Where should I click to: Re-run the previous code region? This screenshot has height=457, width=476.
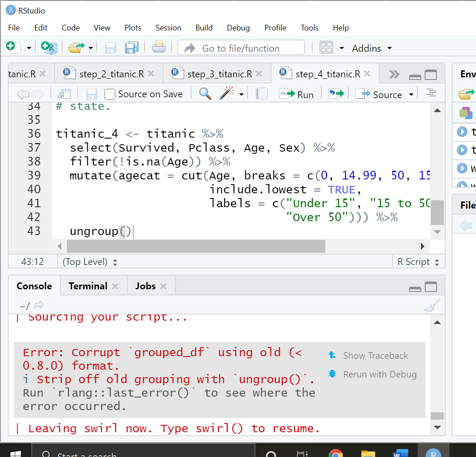336,94
